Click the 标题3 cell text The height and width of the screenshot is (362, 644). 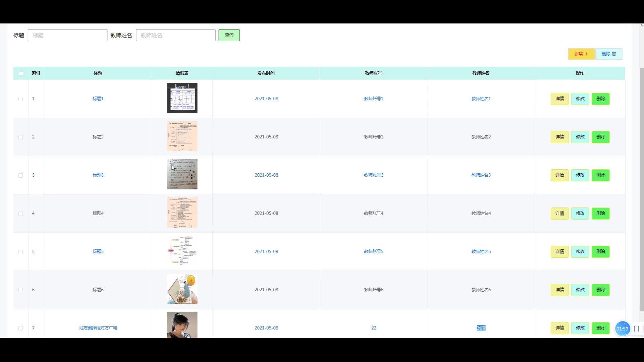[x=98, y=175]
